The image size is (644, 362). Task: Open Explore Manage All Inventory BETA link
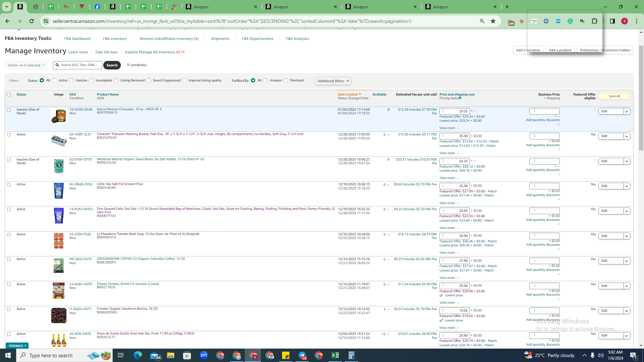point(155,52)
